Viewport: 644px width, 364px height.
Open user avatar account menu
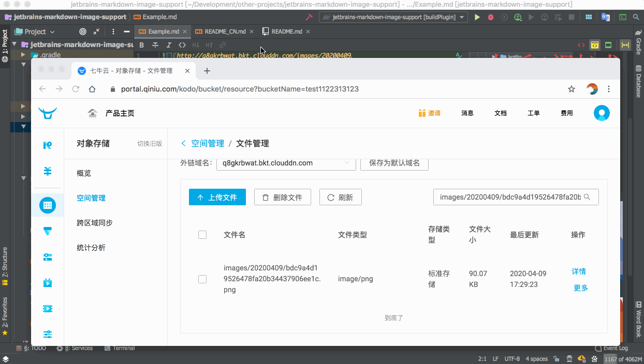click(x=602, y=113)
